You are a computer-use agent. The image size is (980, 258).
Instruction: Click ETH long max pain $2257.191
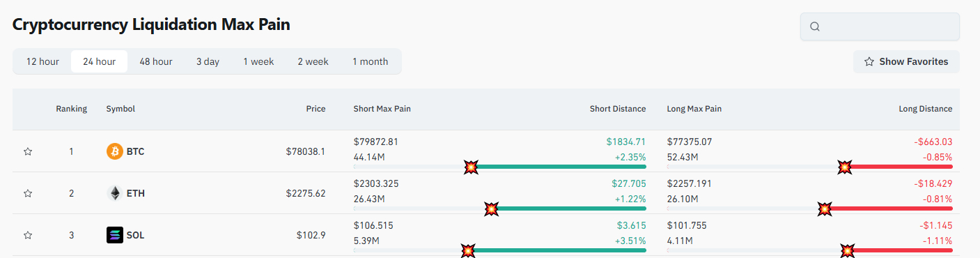point(690,183)
